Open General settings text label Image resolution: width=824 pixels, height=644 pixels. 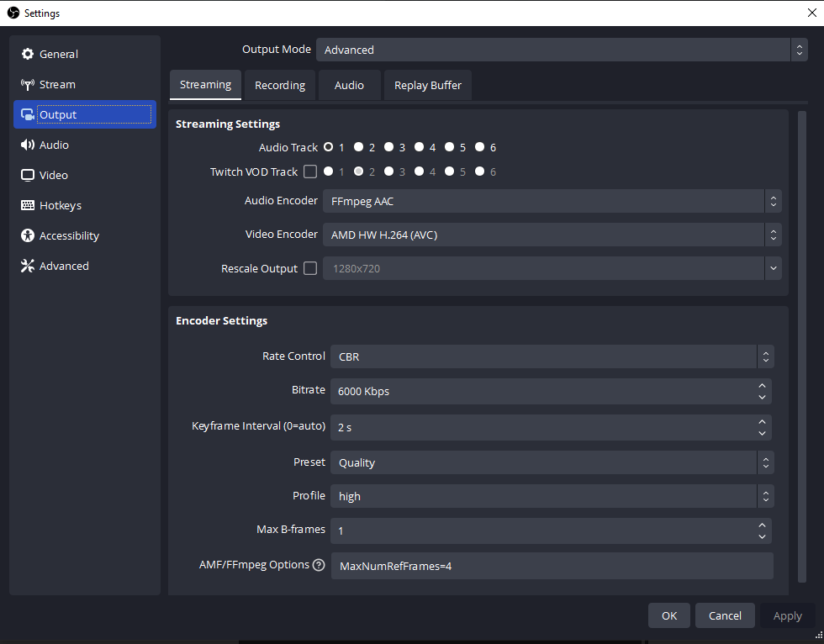tap(59, 54)
